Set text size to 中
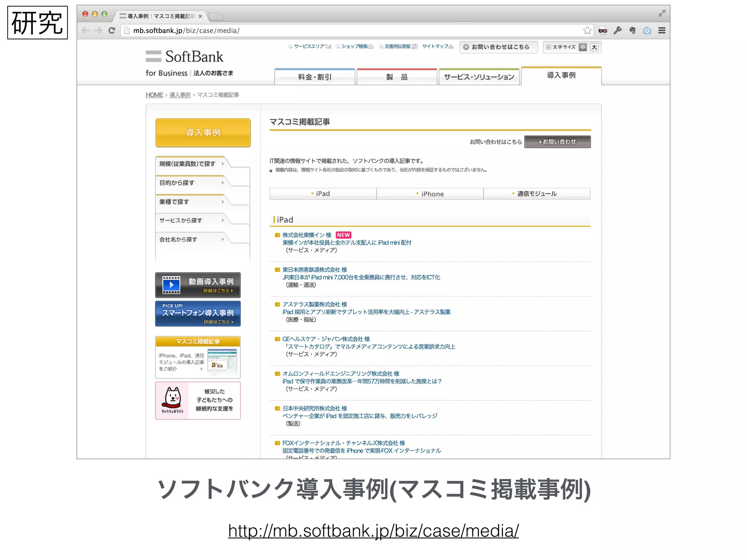Viewport: 747px width, 560px height. click(583, 47)
